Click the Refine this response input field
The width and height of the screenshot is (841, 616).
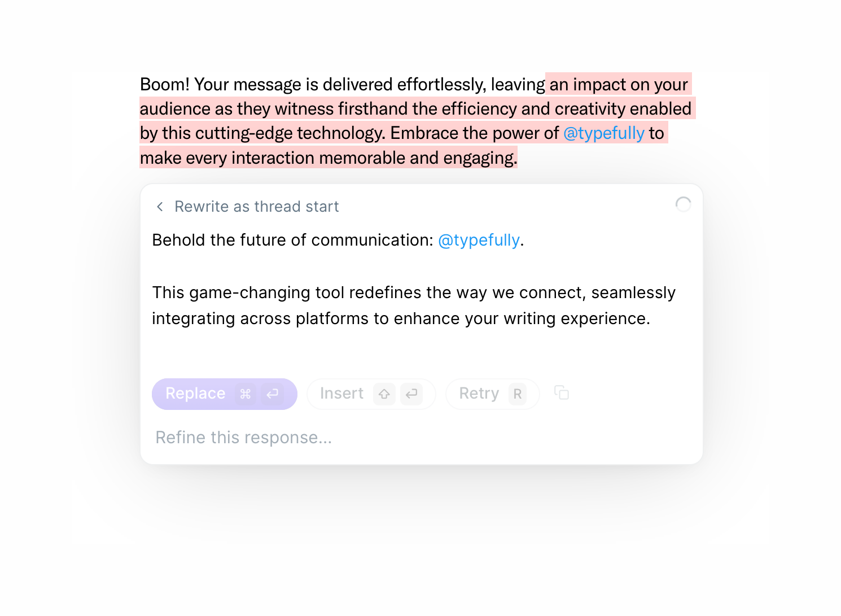coord(243,437)
